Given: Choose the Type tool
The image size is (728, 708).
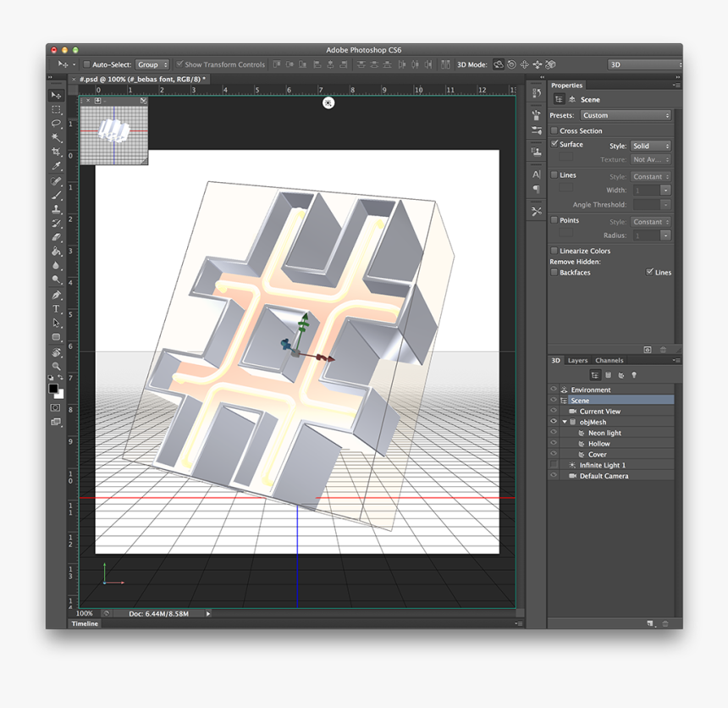Looking at the screenshot, I should (x=56, y=309).
